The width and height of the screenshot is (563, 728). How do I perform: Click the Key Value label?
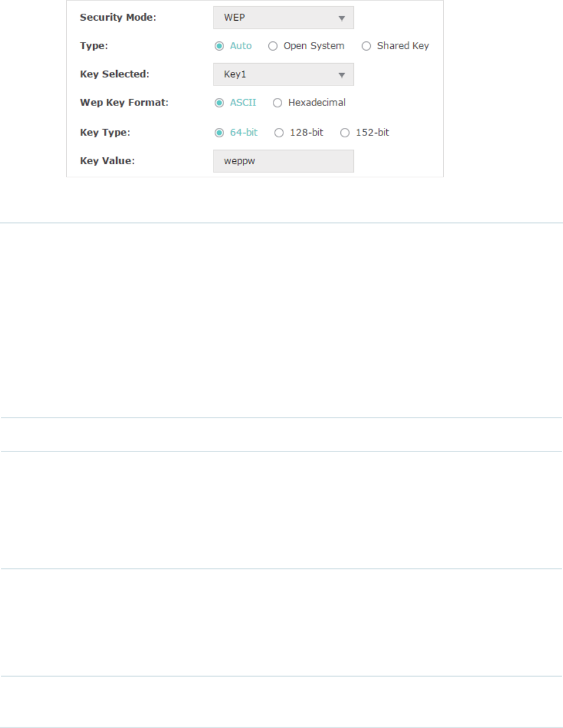[107, 160]
